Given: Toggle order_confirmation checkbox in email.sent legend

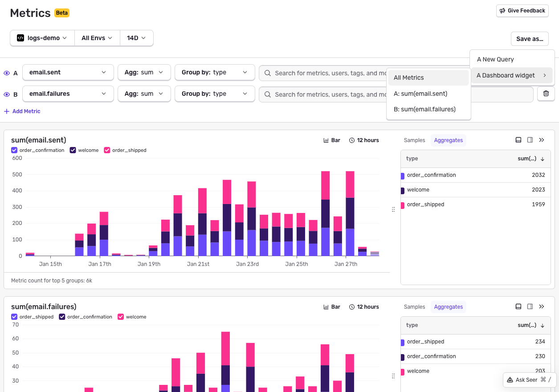Looking at the screenshot, I should coord(14,150).
